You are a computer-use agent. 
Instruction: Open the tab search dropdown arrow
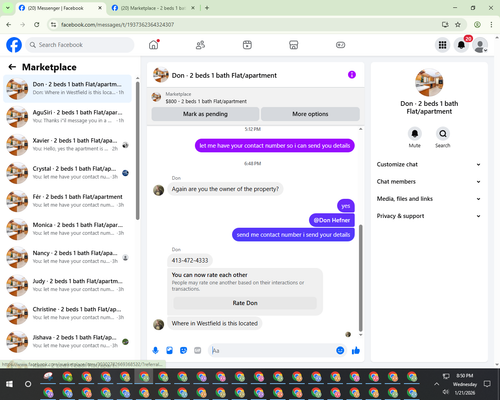[8, 8]
